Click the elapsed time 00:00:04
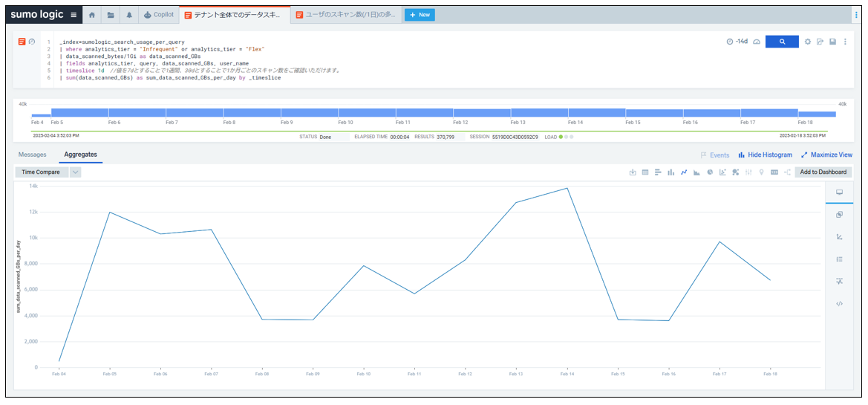 399,136
